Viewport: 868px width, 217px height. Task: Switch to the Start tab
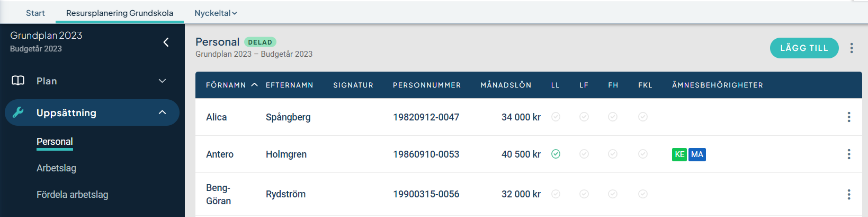[x=35, y=13]
